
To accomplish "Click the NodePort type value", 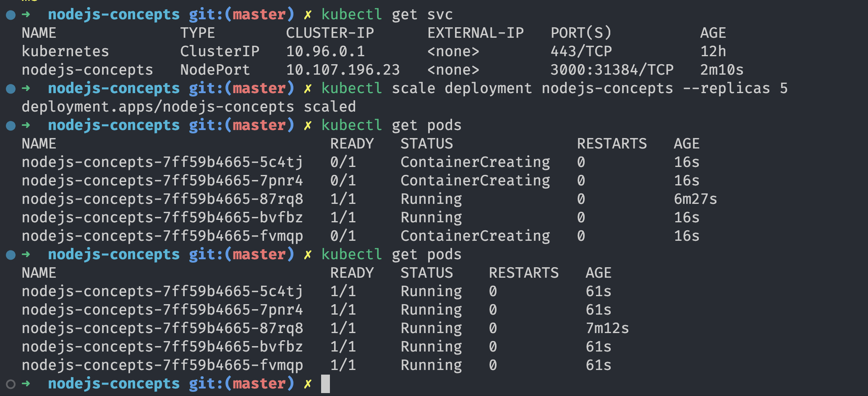I will (215, 70).
